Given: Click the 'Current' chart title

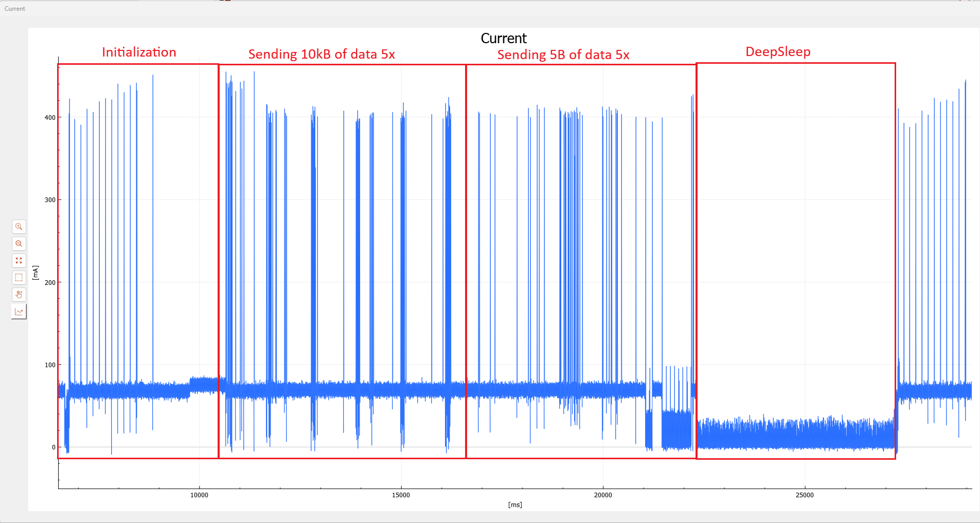Looking at the screenshot, I should pos(504,39).
